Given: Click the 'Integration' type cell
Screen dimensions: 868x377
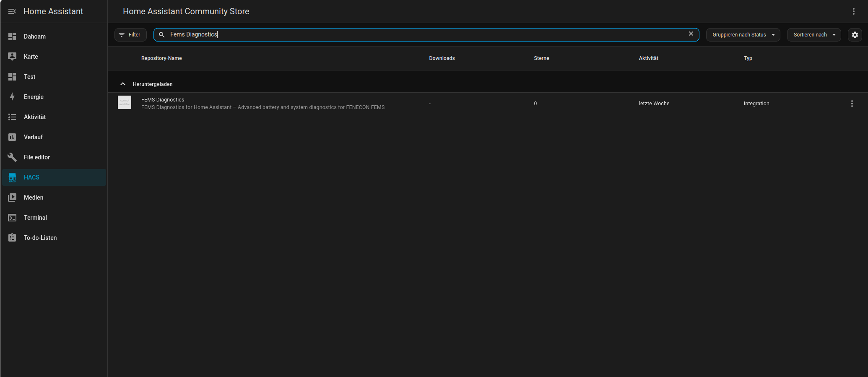Looking at the screenshot, I should (756, 104).
